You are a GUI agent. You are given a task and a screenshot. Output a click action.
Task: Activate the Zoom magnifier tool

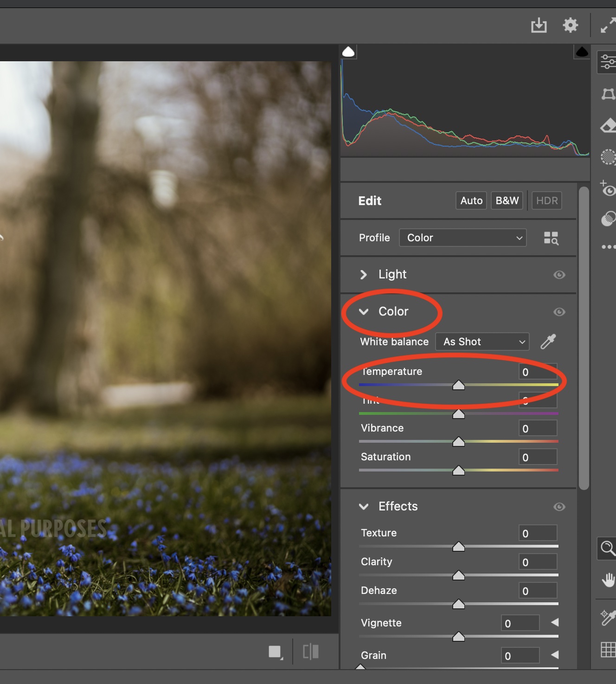click(x=607, y=548)
